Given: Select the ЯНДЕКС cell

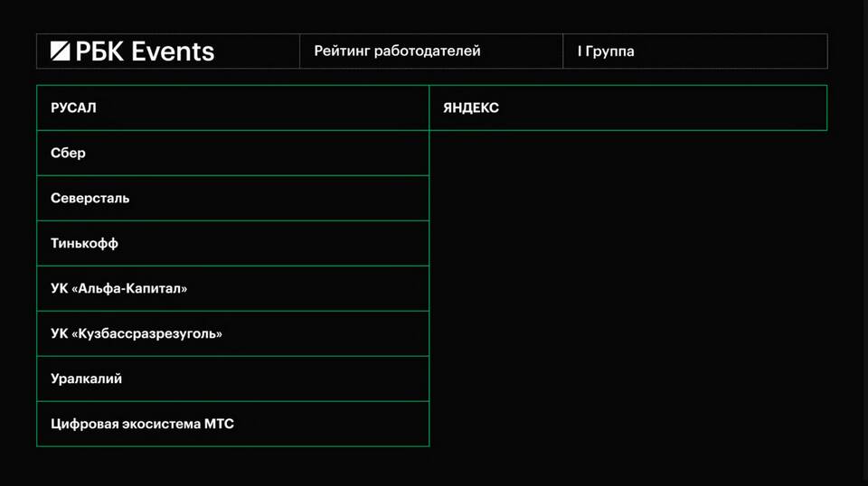Looking at the screenshot, I should click(x=627, y=108).
